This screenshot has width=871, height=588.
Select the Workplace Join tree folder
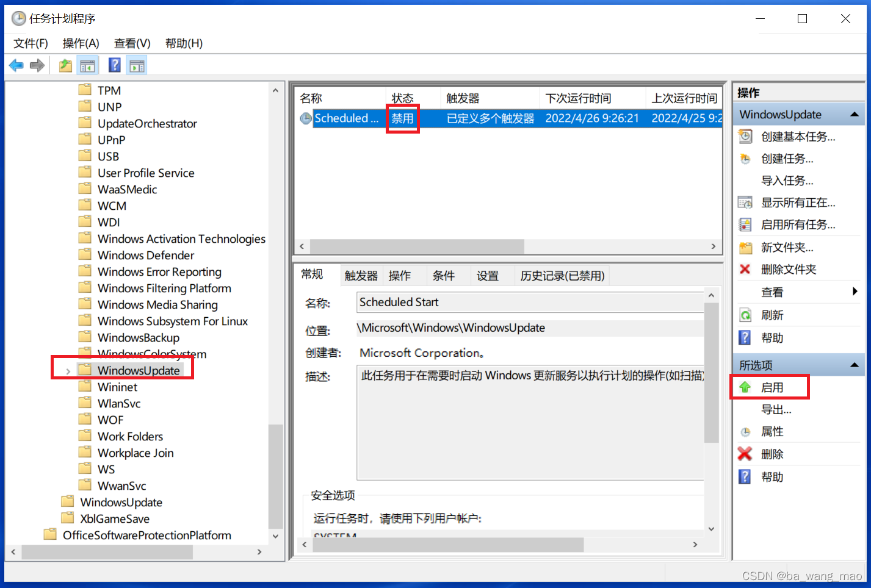136,453
